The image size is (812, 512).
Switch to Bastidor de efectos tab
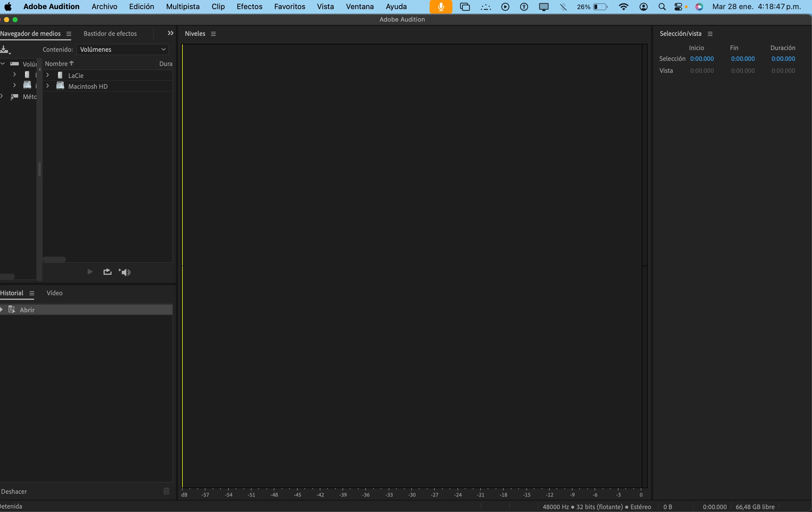(110, 34)
